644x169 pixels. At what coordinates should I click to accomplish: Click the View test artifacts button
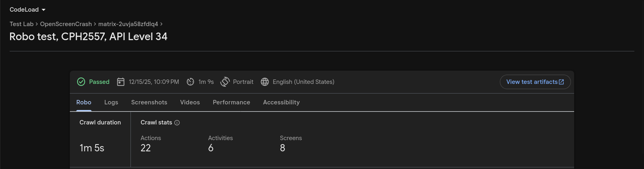point(535,82)
